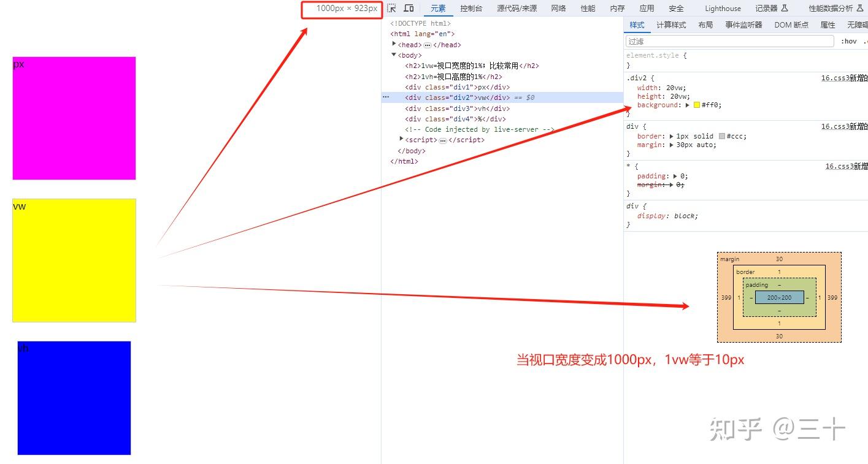Screen dimensions: 868x464
Task: Collapse the body element in the DOM tree
Action: [x=394, y=55]
